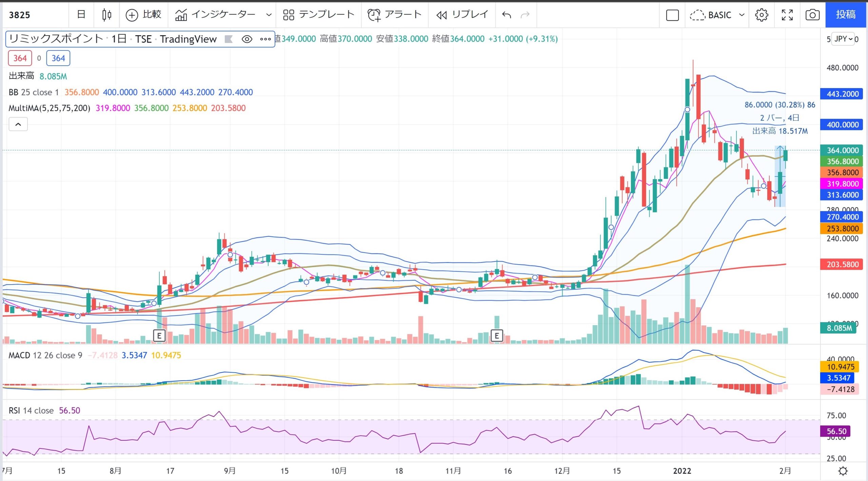Click the red 364 sell price box
The height and width of the screenshot is (481, 868).
click(20, 58)
